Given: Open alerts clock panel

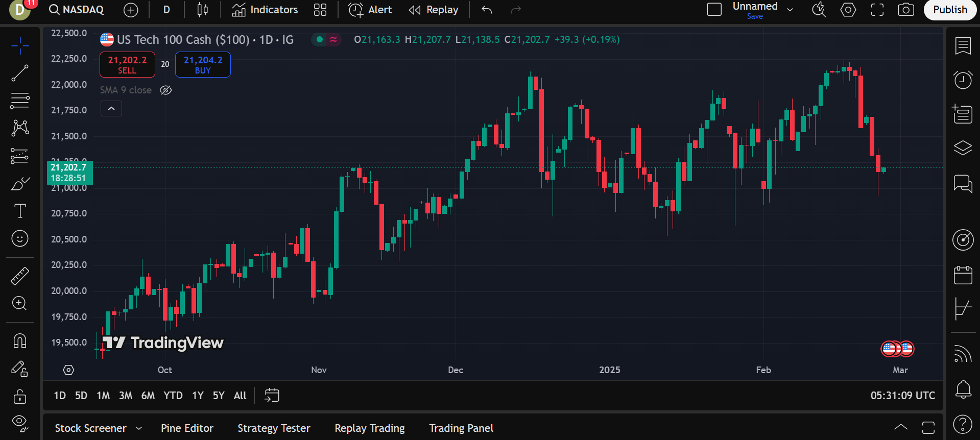Looking at the screenshot, I should click(x=963, y=80).
